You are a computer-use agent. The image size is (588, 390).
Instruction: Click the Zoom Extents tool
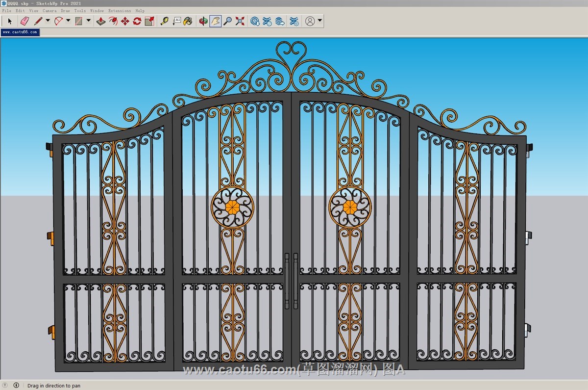point(240,21)
